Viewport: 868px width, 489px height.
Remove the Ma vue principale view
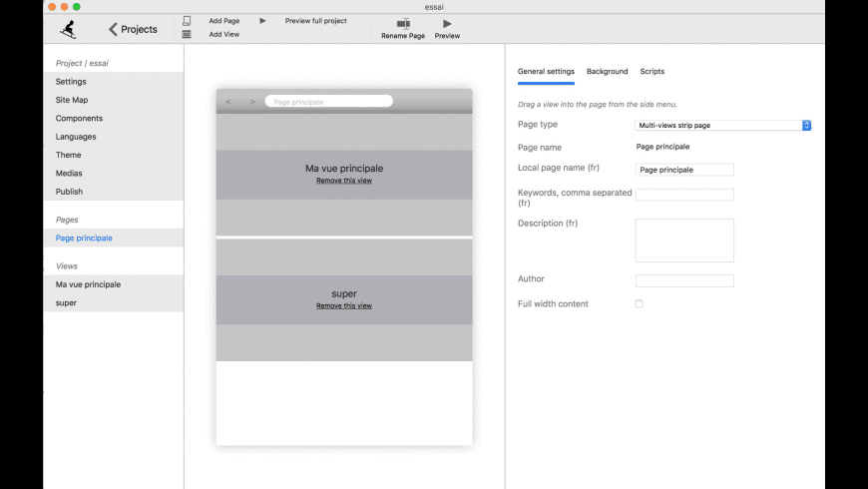[344, 181]
